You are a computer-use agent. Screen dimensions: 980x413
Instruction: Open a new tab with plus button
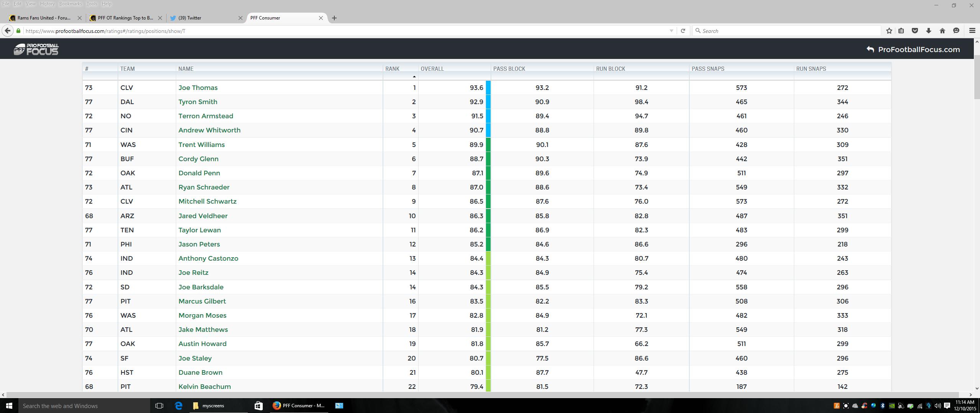(334, 18)
